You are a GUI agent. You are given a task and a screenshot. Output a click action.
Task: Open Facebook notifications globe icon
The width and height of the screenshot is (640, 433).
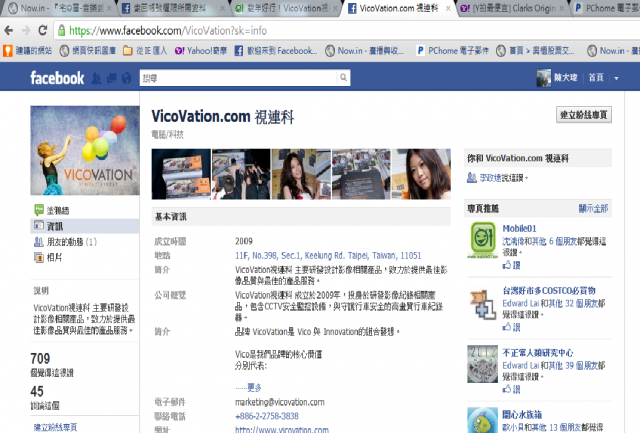click(127, 78)
